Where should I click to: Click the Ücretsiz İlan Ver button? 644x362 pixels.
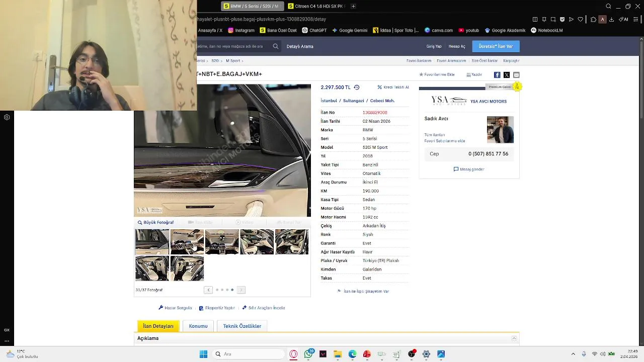tap(496, 46)
